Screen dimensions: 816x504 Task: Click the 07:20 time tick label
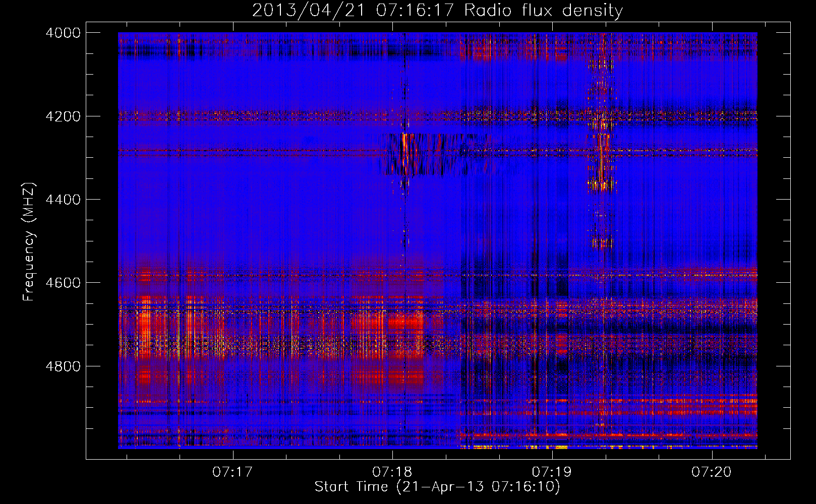click(712, 472)
